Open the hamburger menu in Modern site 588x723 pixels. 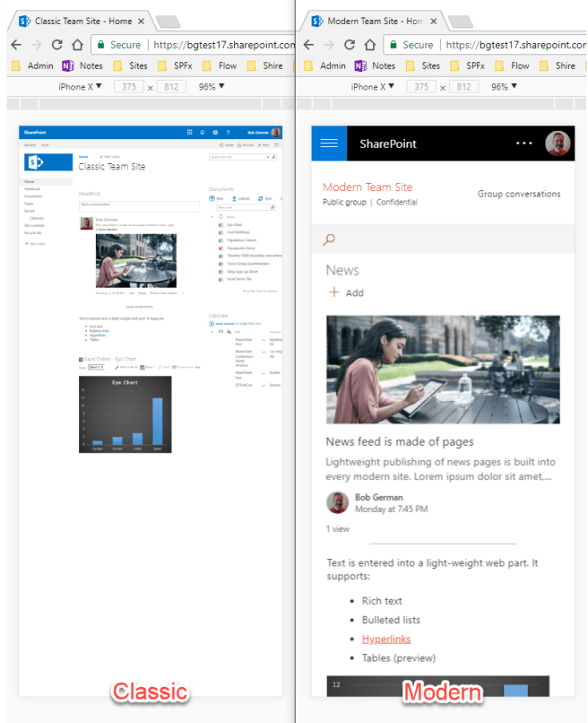[329, 144]
